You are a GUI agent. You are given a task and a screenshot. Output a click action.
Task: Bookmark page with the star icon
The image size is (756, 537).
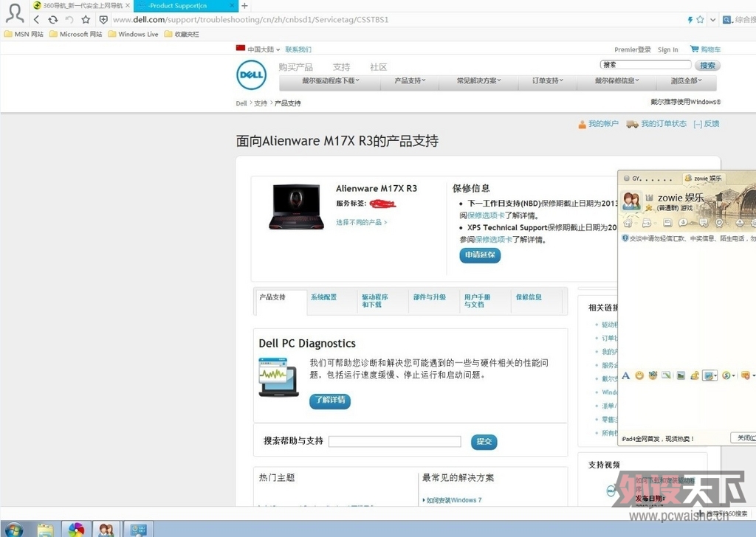(x=86, y=20)
